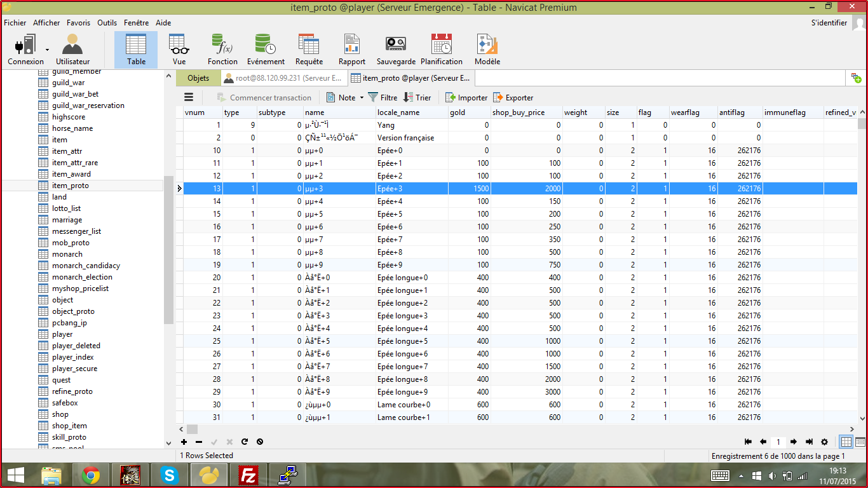
Task: Open grid settings gear icon
Action: tap(825, 442)
